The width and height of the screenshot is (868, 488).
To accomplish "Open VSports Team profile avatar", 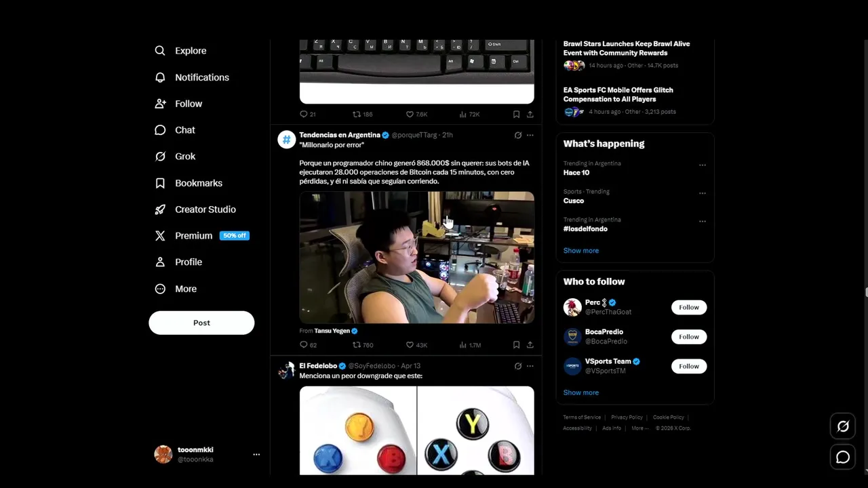I will tap(572, 366).
